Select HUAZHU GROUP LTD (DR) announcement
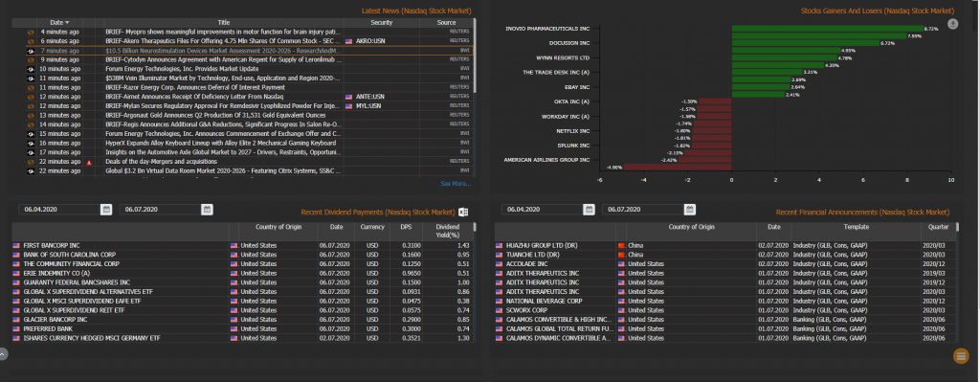980x382 pixels. [x=725, y=246]
